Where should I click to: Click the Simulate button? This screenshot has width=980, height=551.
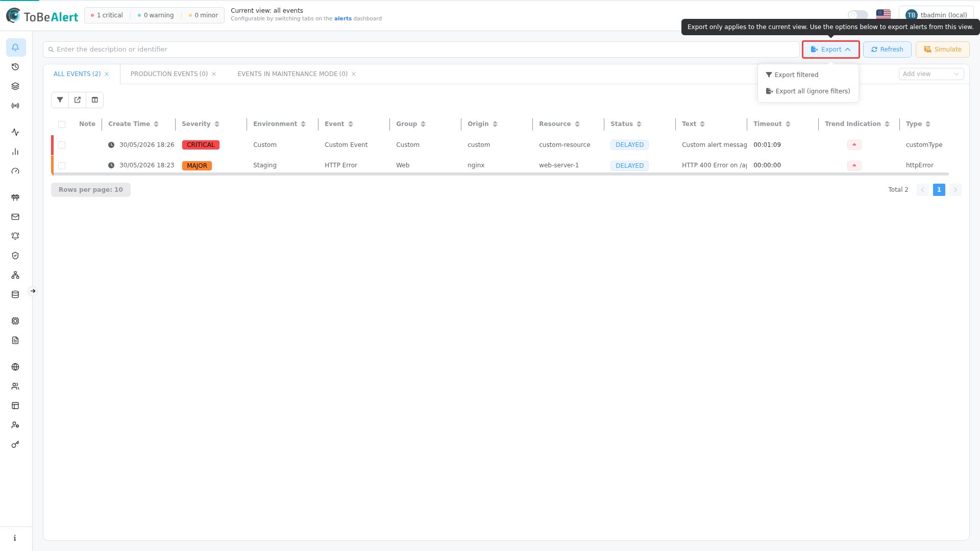pyautogui.click(x=942, y=49)
